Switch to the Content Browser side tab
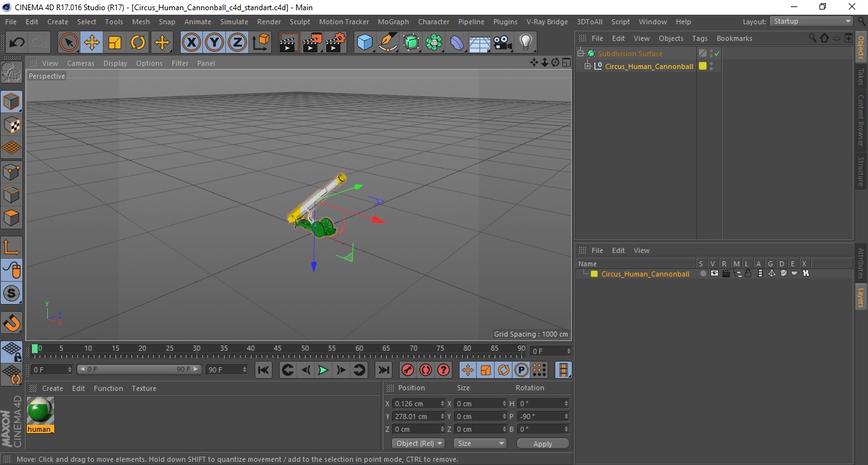868x465 pixels. click(860, 121)
